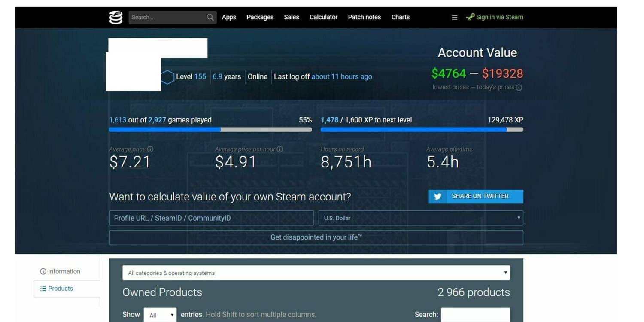644x322 pixels.
Task: Go to the Charts page
Action: 400,17
